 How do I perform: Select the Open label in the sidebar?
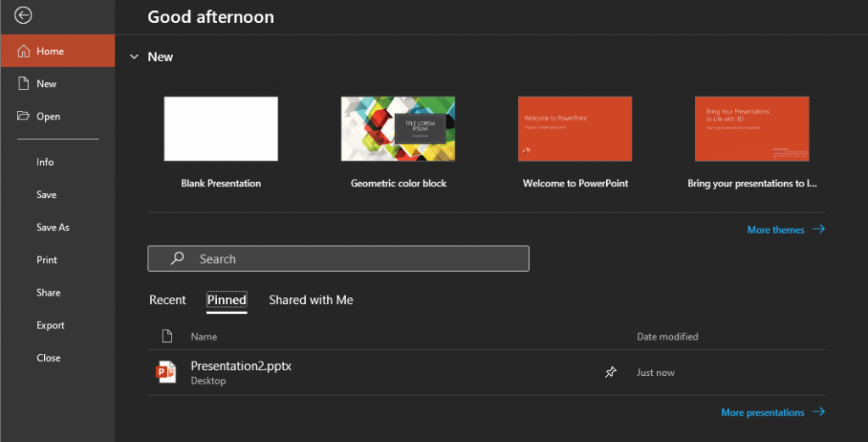(x=48, y=116)
